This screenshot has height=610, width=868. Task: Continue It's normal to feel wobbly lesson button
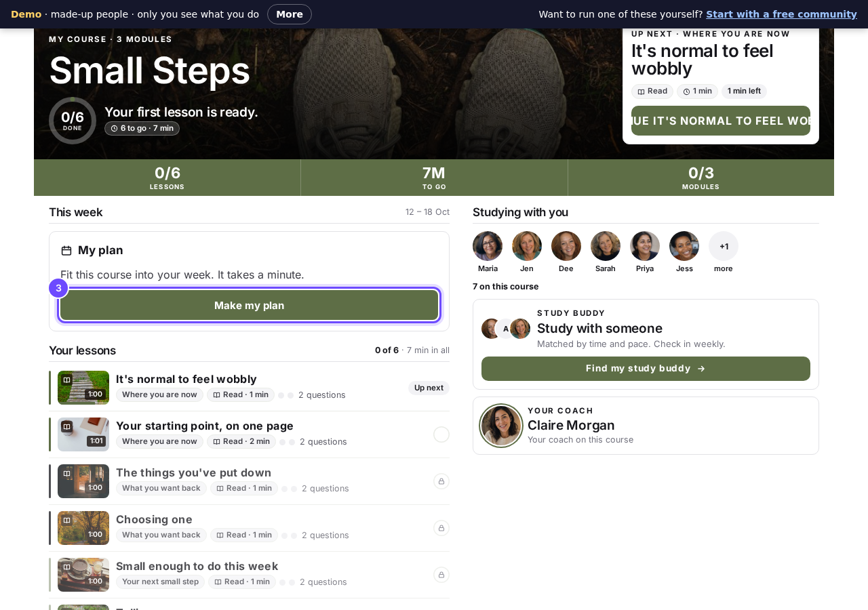tap(721, 121)
